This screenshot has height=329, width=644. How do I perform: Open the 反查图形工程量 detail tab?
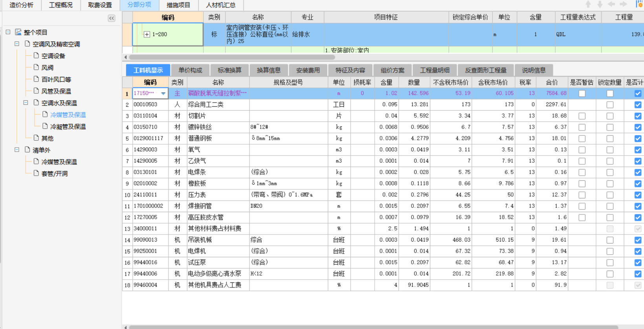486,70
